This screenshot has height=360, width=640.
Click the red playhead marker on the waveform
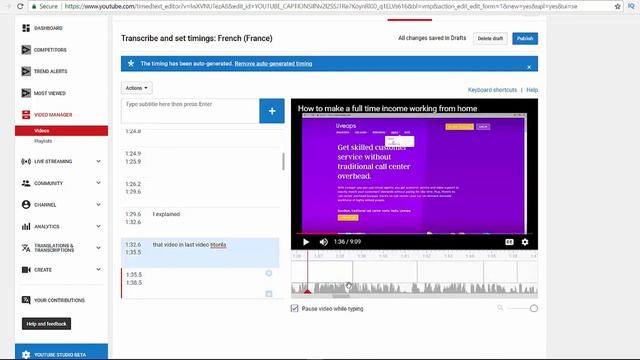pyautogui.click(x=307, y=291)
